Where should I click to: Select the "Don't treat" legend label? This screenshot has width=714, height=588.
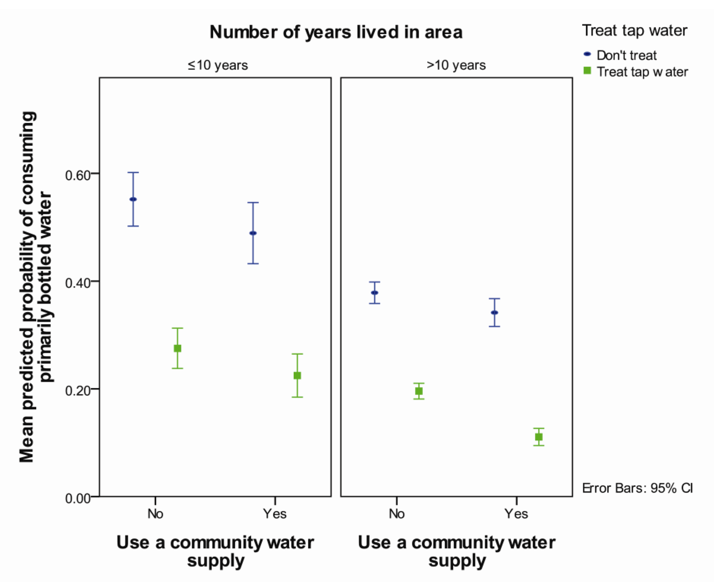coord(626,55)
